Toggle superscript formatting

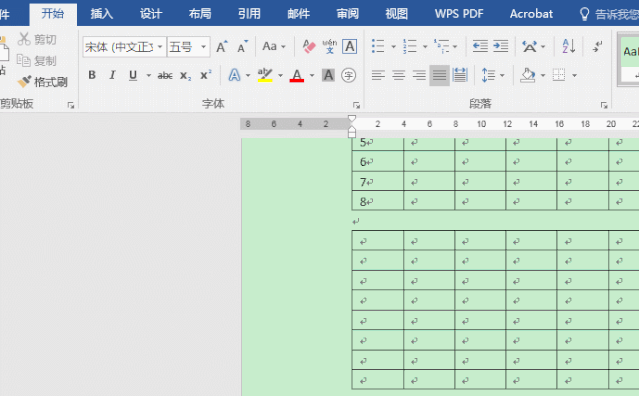[x=205, y=75]
